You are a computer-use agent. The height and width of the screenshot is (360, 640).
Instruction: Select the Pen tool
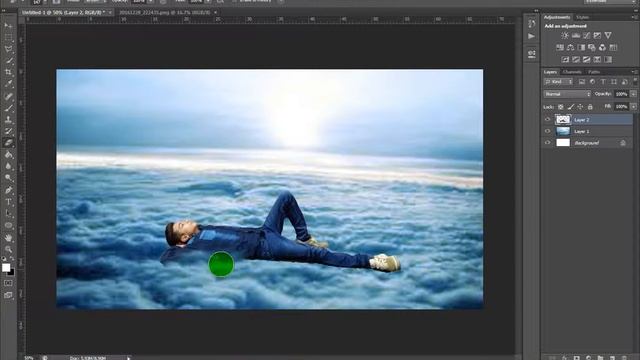pos(8,190)
